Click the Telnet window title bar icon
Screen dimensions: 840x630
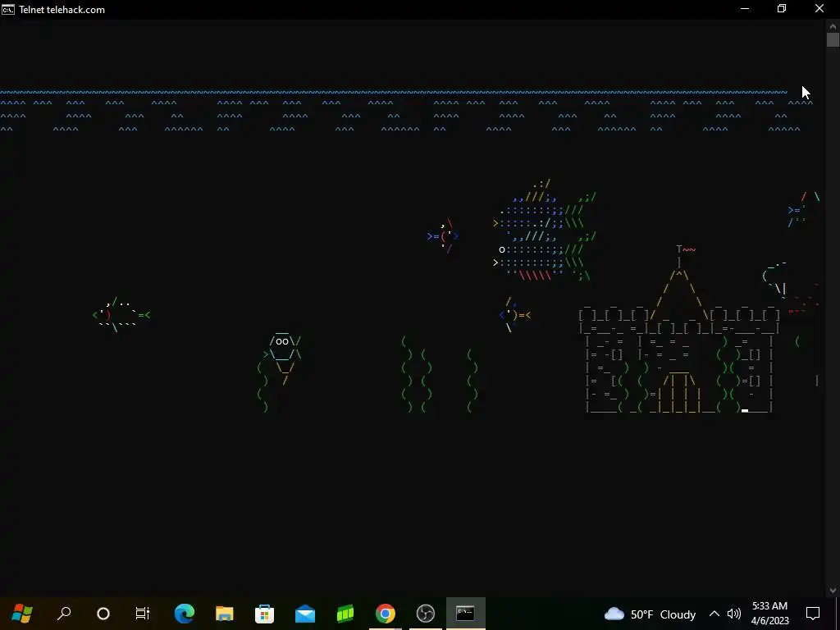(8, 10)
